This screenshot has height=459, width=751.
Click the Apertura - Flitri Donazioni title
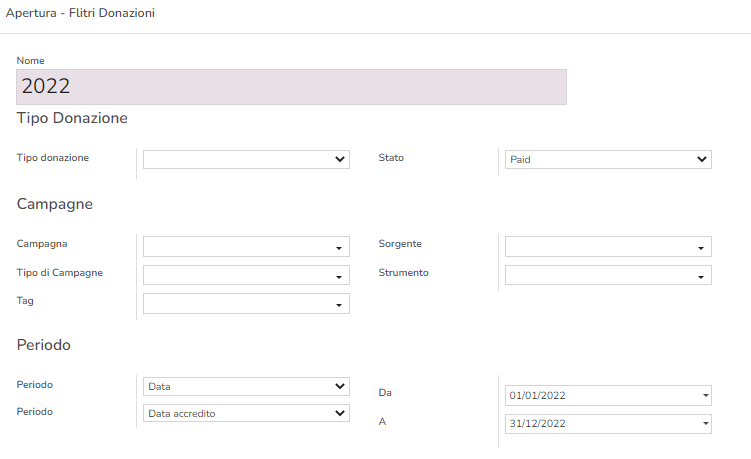80,14
